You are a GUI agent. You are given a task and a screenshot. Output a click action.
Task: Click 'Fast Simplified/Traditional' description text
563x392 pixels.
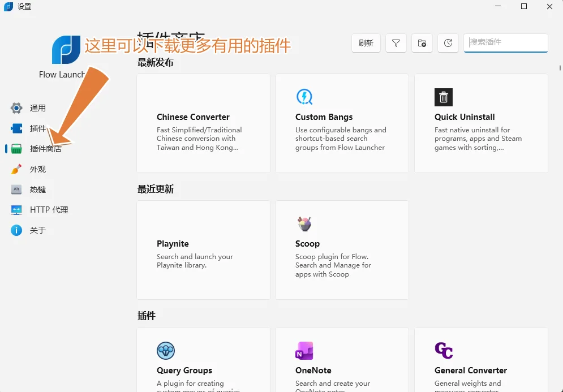tap(199, 139)
